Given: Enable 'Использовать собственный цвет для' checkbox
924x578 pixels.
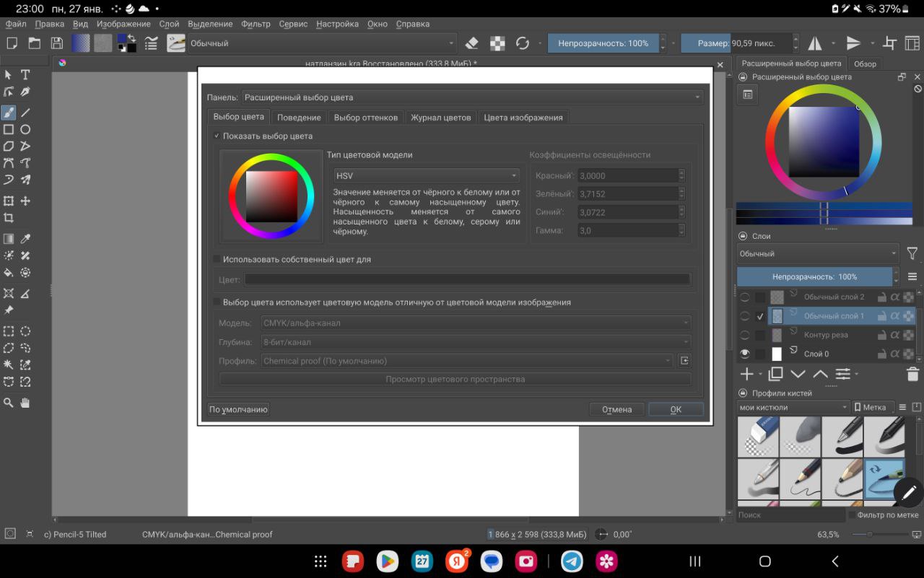Looking at the screenshot, I should [217, 259].
